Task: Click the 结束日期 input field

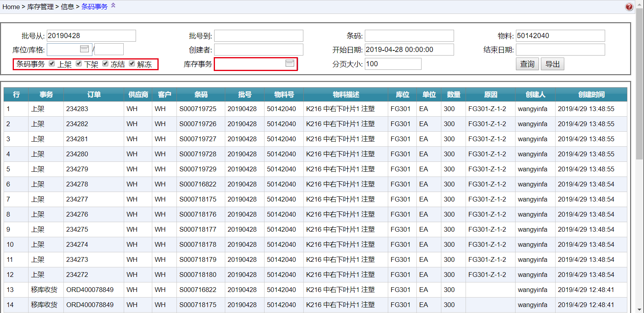Action: [x=560, y=50]
